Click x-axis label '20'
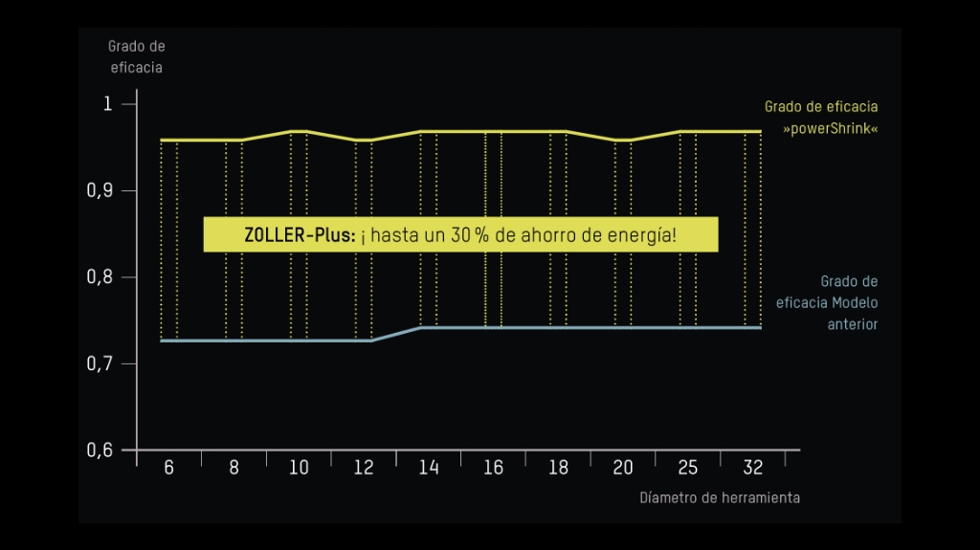Image resolution: width=980 pixels, height=550 pixels. 623,468
